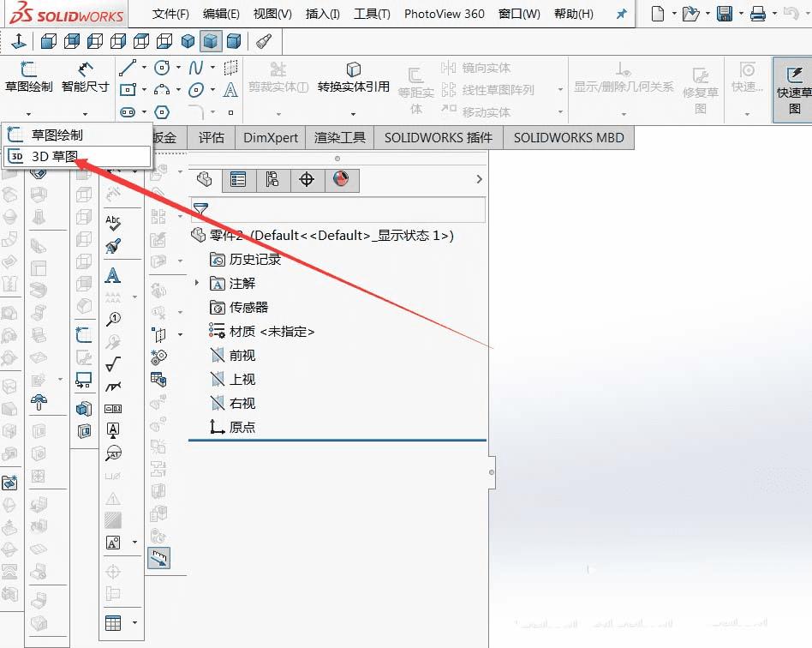Image resolution: width=812 pixels, height=648 pixels.
Task: Switch to the DimXpert tab
Action: tap(271, 137)
